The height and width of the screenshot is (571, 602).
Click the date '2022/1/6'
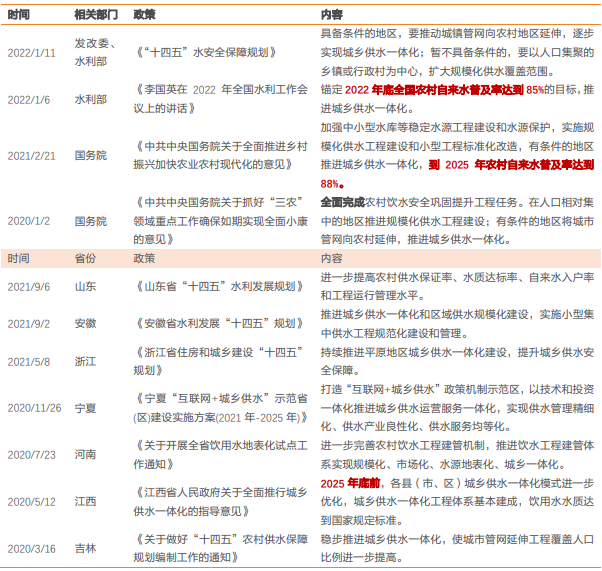[29, 100]
